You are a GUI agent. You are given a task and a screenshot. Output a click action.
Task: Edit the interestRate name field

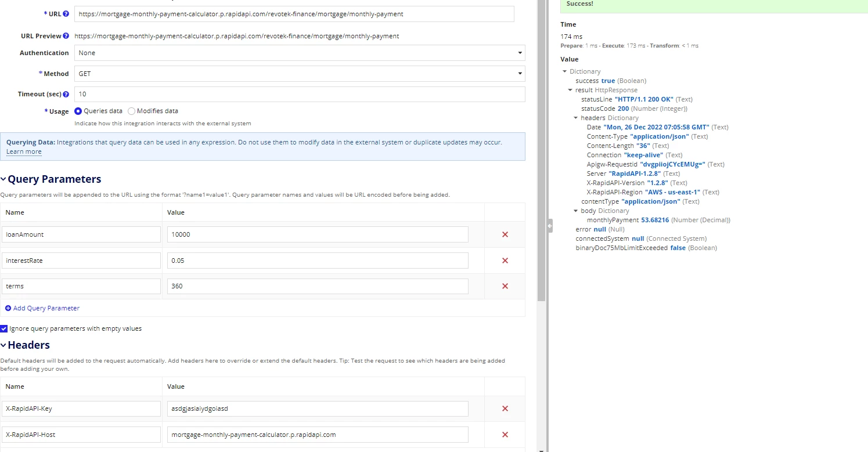tap(81, 261)
